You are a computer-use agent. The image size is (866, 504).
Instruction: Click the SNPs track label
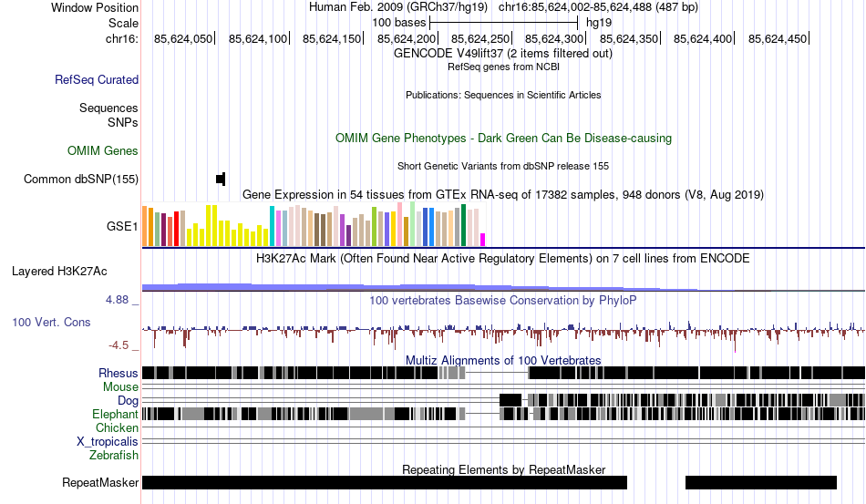click(x=123, y=122)
